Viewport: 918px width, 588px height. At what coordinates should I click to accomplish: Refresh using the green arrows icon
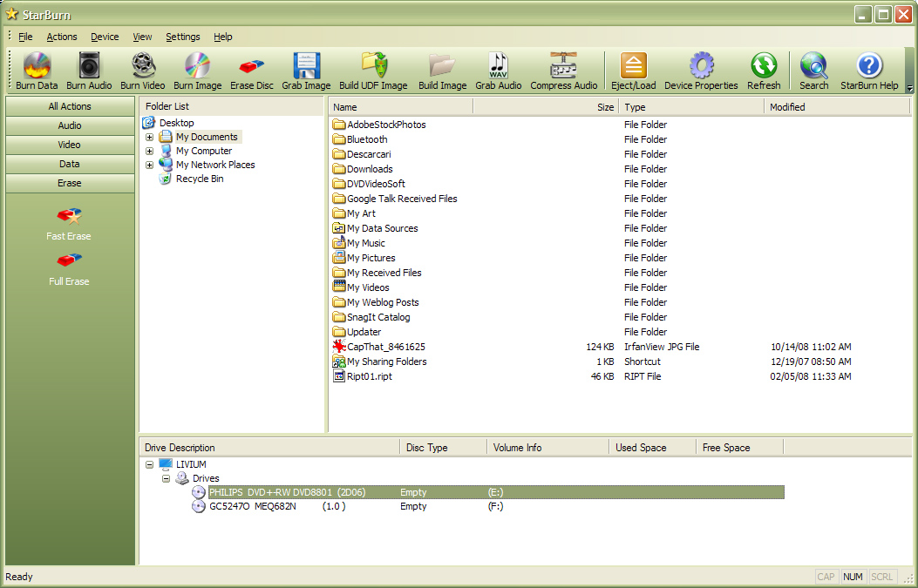coord(764,71)
